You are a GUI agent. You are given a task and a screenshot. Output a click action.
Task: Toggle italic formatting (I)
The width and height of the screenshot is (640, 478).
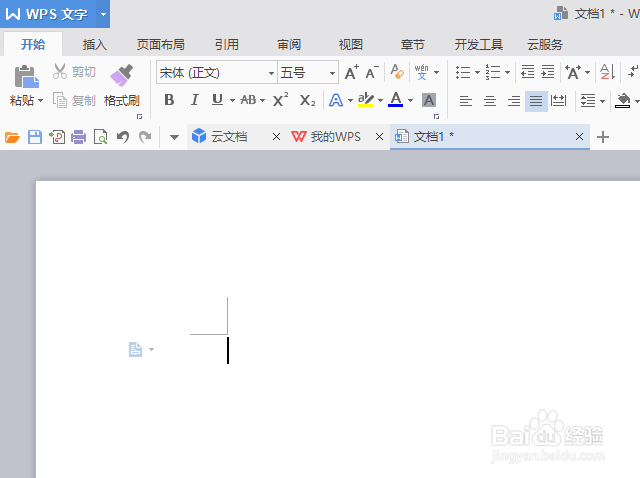195,100
